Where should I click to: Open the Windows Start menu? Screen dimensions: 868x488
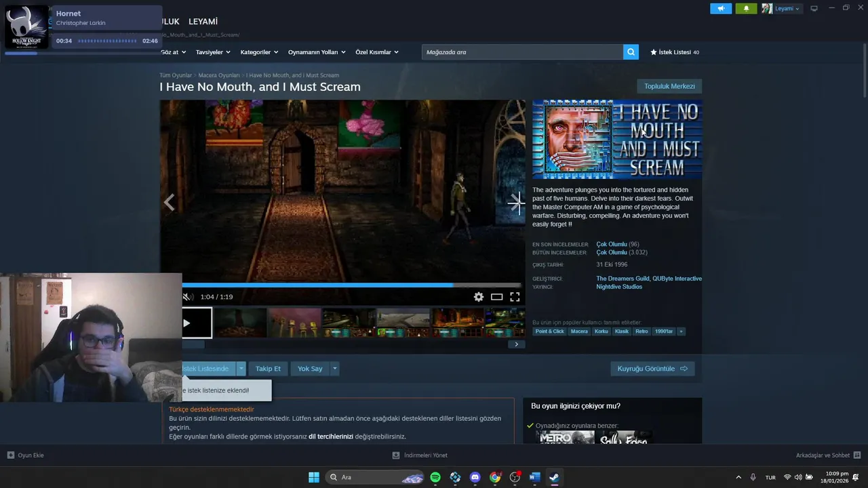click(314, 477)
